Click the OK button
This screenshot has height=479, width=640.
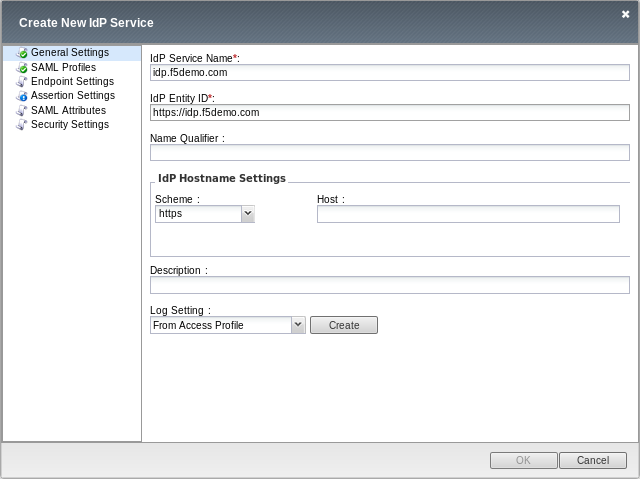524,460
